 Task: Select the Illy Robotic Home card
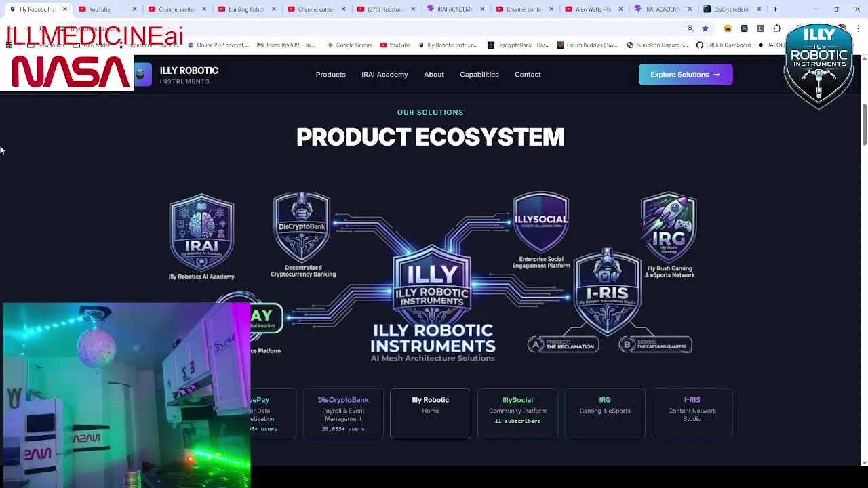(x=431, y=413)
